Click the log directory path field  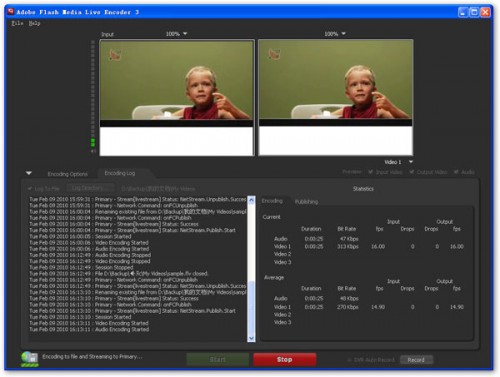(x=158, y=189)
